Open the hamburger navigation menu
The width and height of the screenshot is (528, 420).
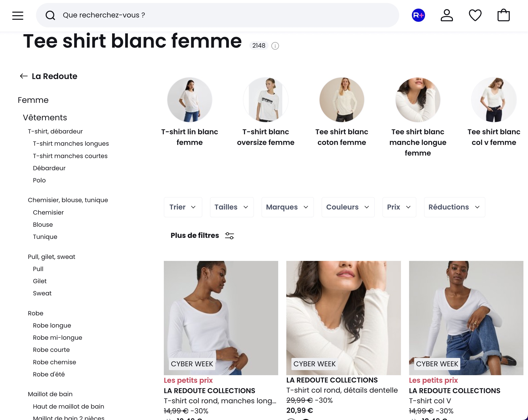17,15
